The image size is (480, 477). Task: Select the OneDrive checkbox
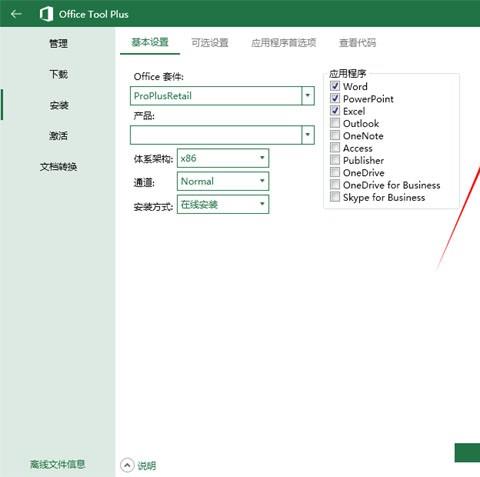click(x=335, y=172)
